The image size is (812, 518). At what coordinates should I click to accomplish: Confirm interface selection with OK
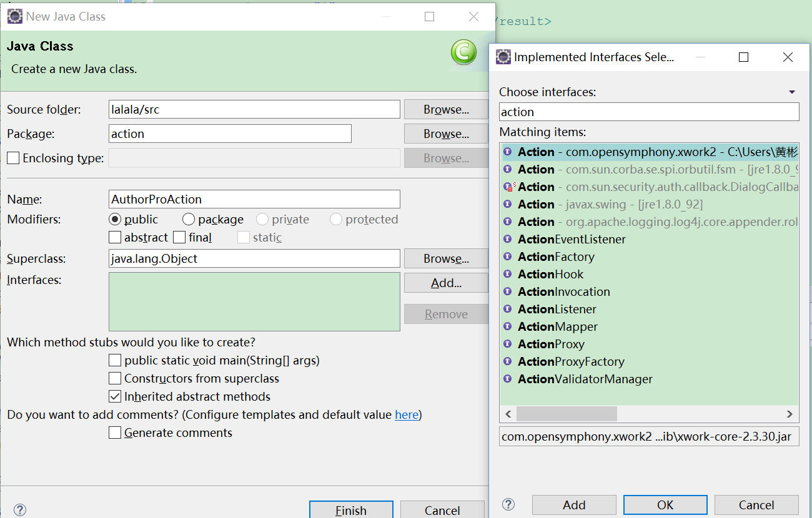[x=665, y=505]
